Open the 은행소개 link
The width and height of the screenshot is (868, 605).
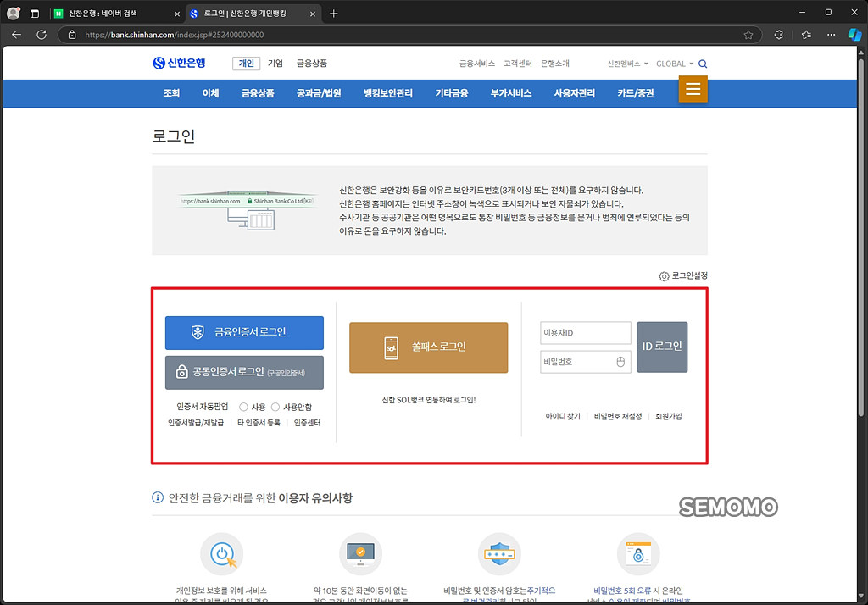click(x=554, y=64)
